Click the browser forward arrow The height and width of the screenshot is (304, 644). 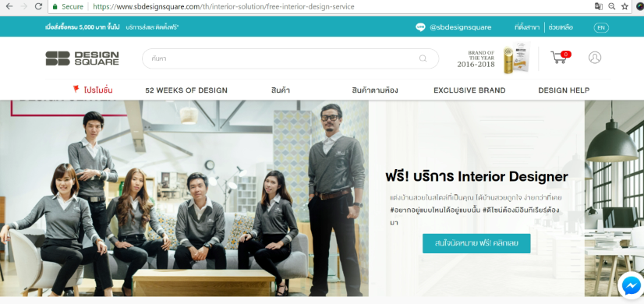[x=24, y=6]
